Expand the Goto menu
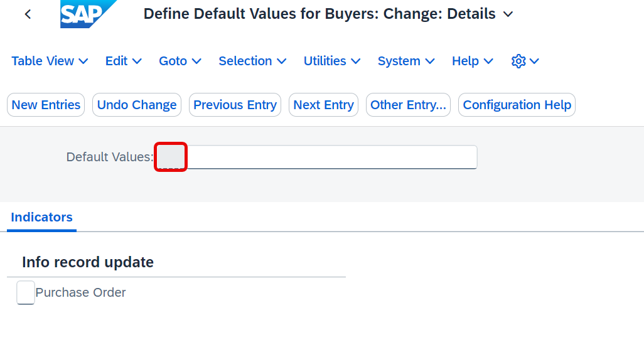The image size is (644, 362). [180, 61]
